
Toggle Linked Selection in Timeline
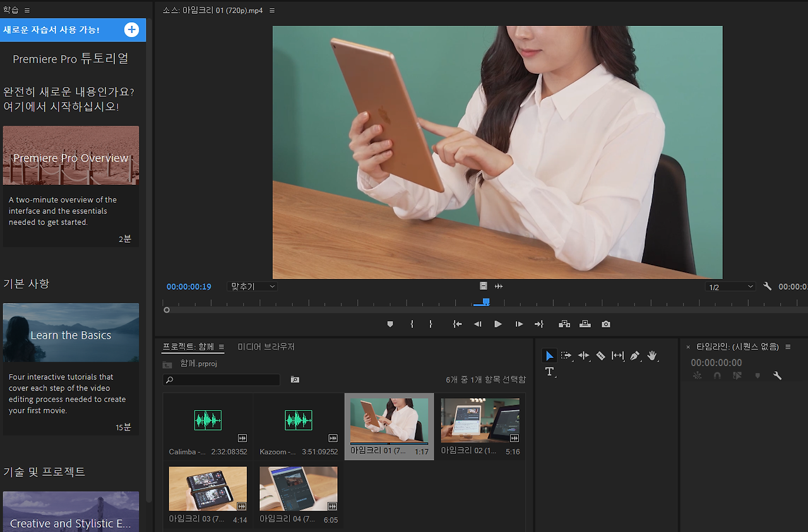point(737,375)
